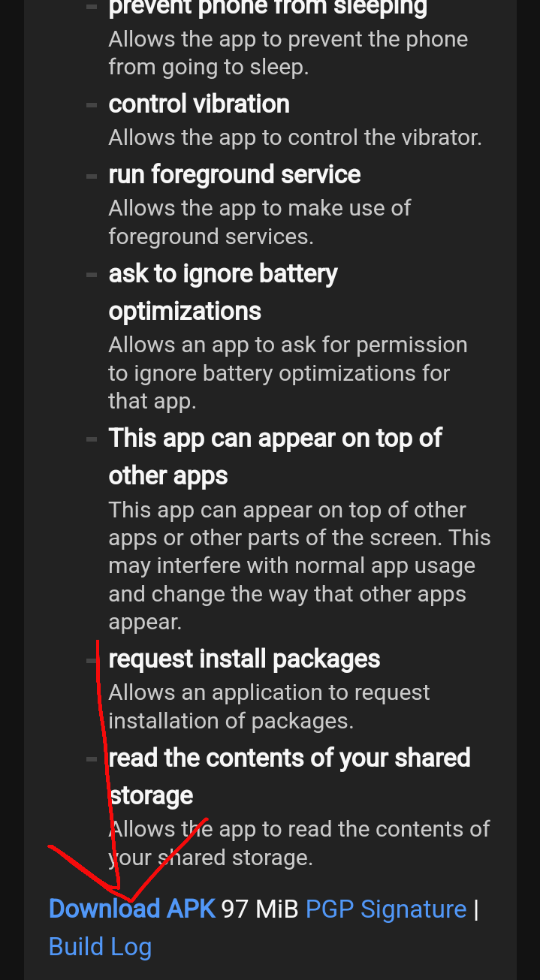Image resolution: width=540 pixels, height=980 pixels.
Task: Click 'Allows an application to request installation' description
Action: [x=269, y=706]
